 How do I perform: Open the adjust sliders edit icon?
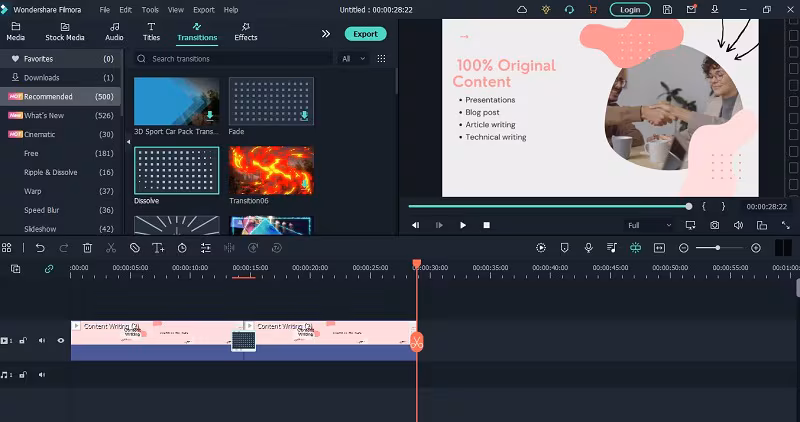206,248
